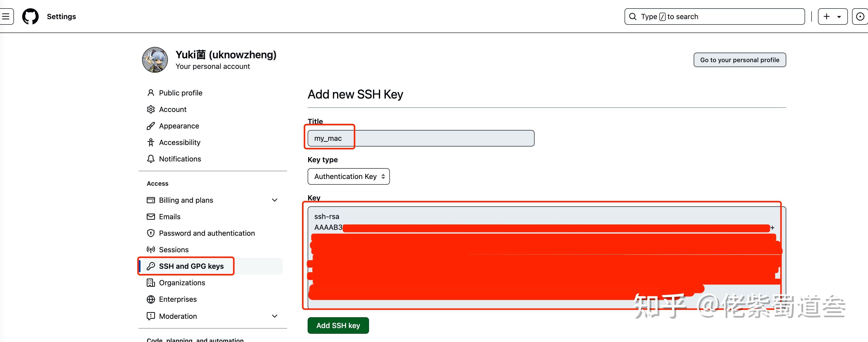Screen dimensions: 868x342
Task: Open Notifications bell settings
Action: coord(180,159)
